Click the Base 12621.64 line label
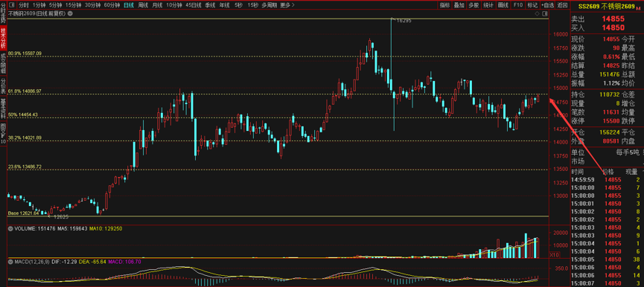The height and width of the screenshot is (287, 644). pyautogui.click(x=23, y=213)
